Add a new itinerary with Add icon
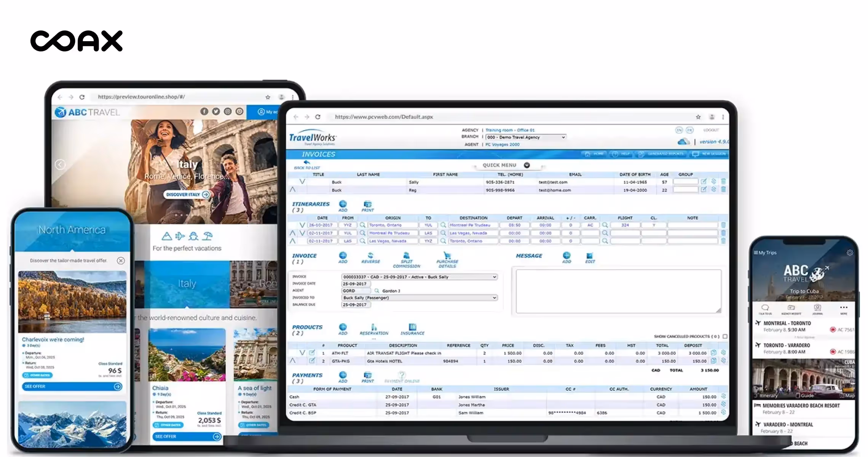This screenshot has height=457, width=868. (343, 205)
